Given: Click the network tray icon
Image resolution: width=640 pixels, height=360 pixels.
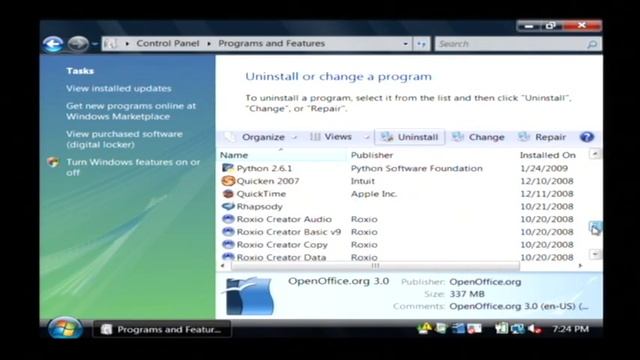Looking at the screenshot, I should click(518, 329).
